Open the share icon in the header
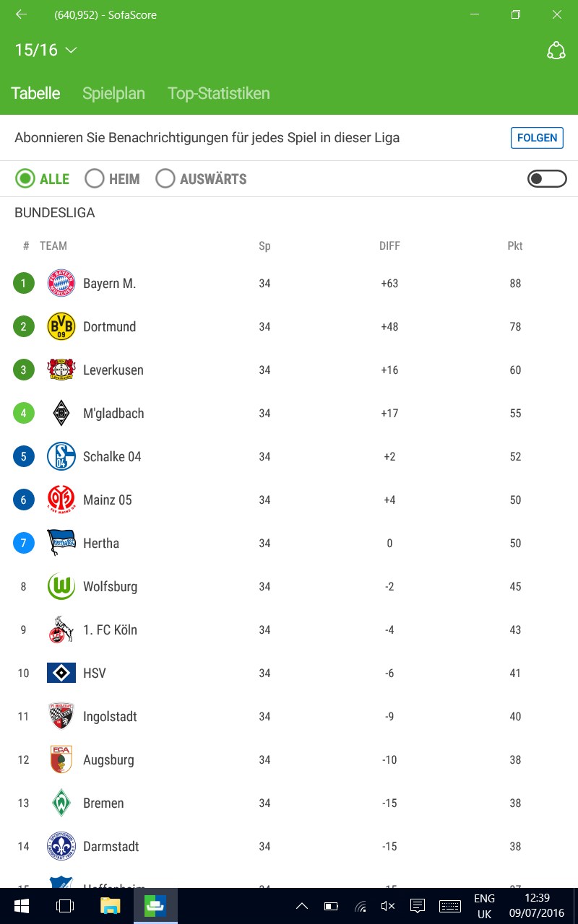 [556, 51]
